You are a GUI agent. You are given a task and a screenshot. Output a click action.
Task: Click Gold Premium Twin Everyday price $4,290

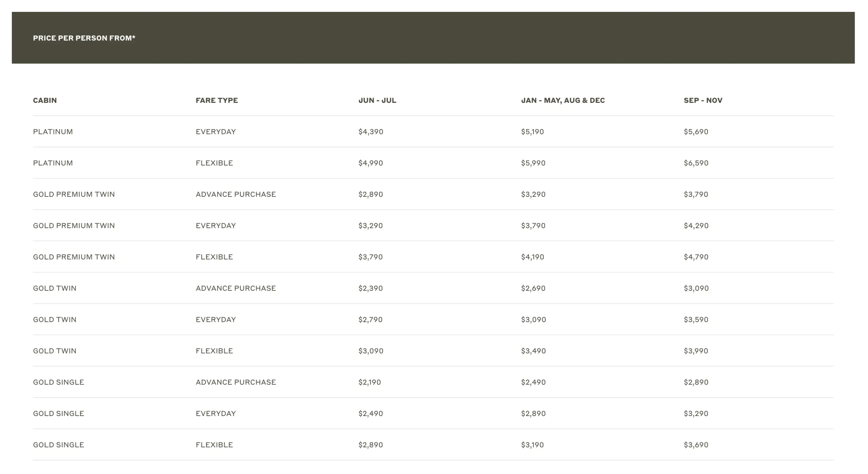pyautogui.click(x=696, y=226)
